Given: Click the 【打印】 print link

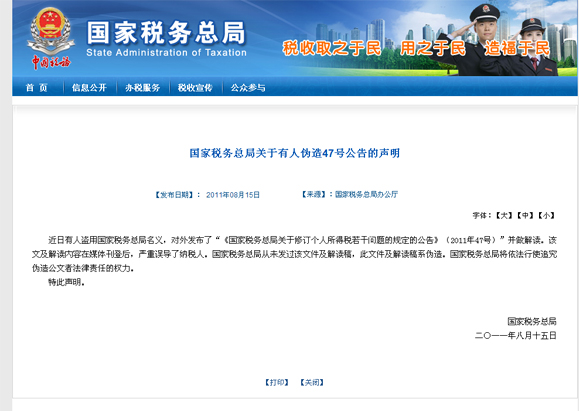Looking at the screenshot, I should (x=277, y=383).
